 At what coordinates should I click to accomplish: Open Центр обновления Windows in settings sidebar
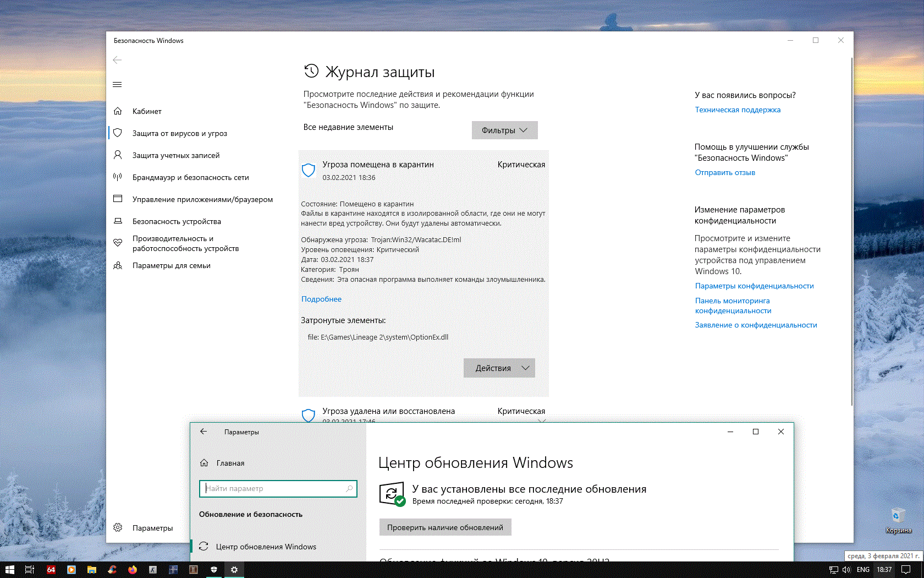(x=266, y=547)
